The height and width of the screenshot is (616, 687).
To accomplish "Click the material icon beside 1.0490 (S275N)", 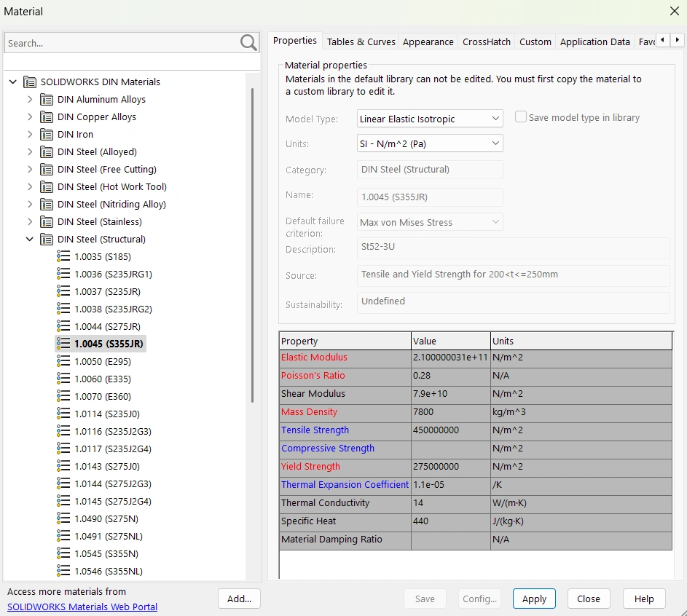I will pyautogui.click(x=63, y=519).
